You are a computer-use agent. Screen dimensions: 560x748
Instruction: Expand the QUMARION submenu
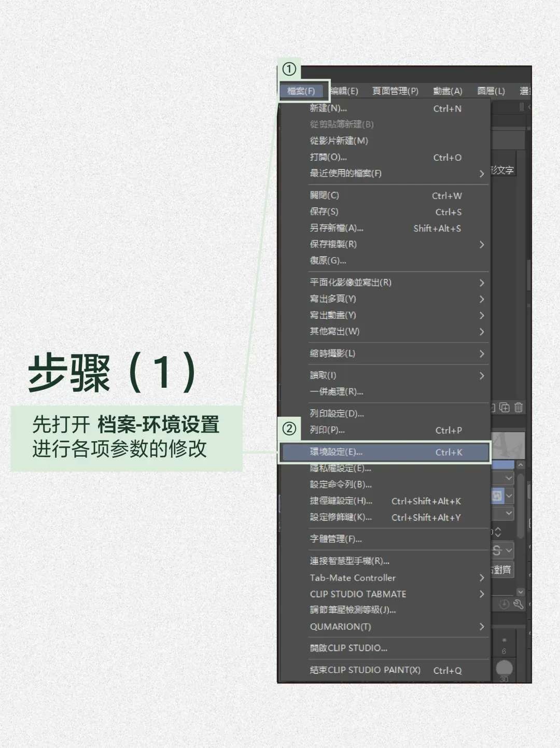482,627
